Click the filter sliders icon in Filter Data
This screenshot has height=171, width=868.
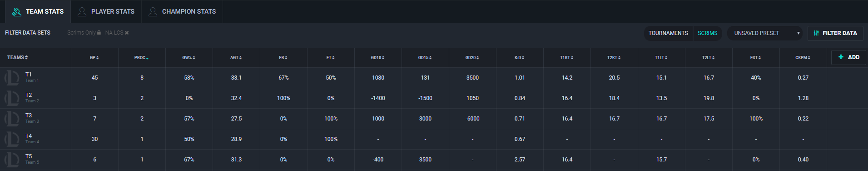tap(816, 33)
